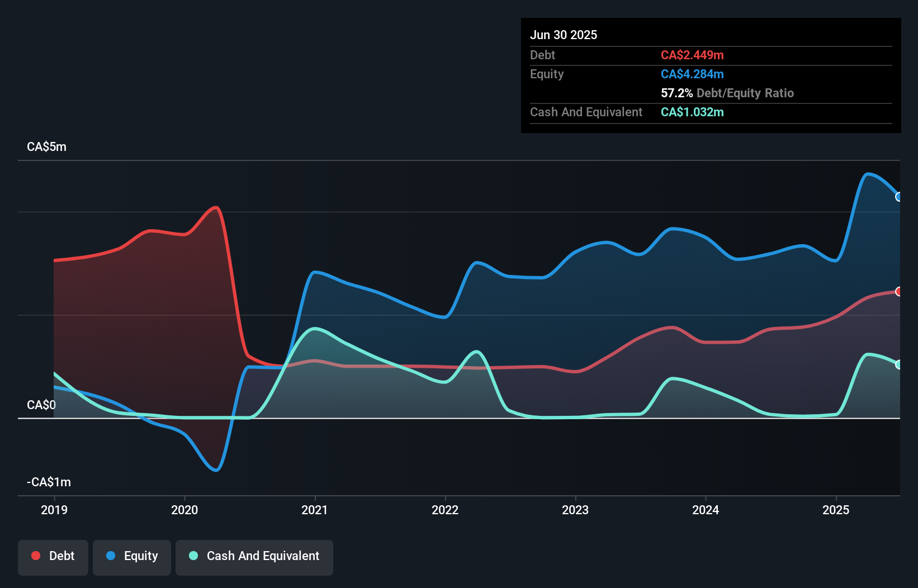Select the teal Cash endpoint marker on chart
918x588 pixels.
tap(899, 364)
